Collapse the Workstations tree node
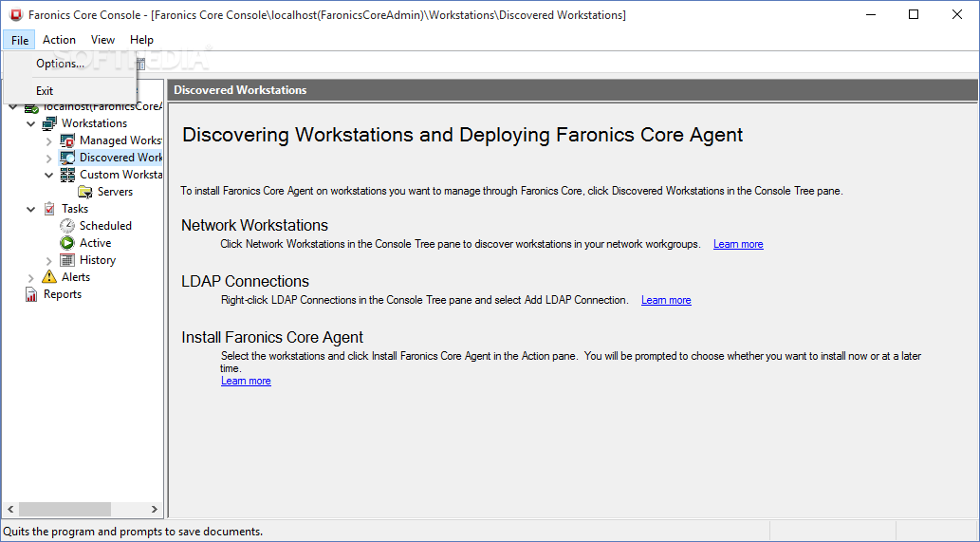The width and height of the screenshot is (980, 542). coord(30,123)
